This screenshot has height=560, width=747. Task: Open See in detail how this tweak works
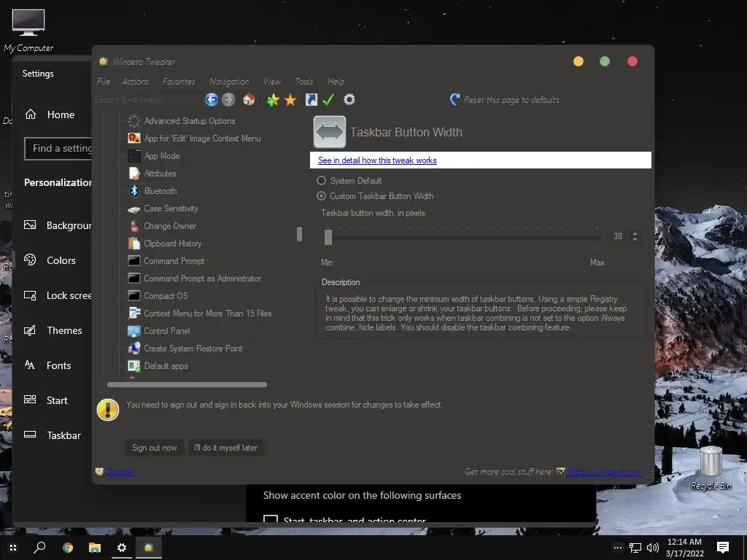[377, 160]
